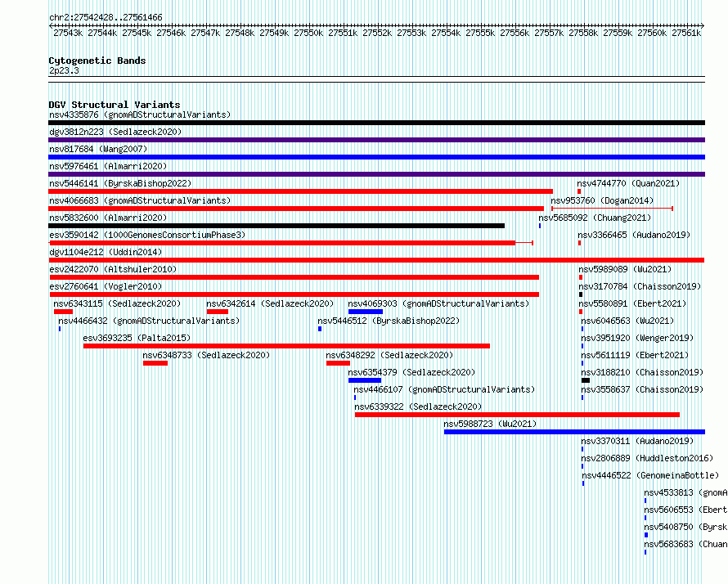Select nsv4744770 (Quan2021) label
728x584 pixels.
pos(629,183)
